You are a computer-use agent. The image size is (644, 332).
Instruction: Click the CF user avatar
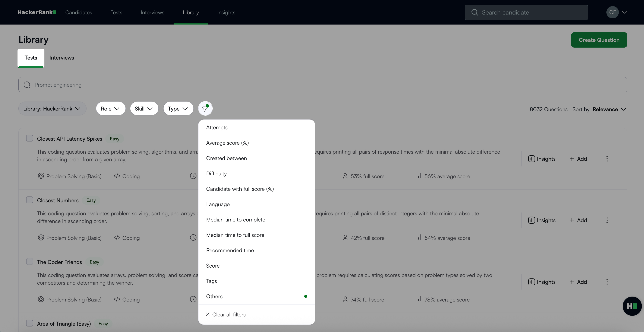(612, 12)
